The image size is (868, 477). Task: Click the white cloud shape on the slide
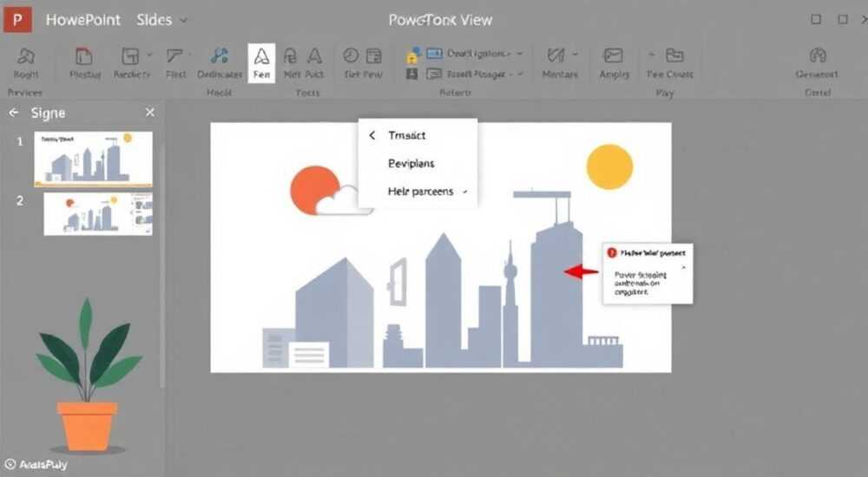coord(343,201)
